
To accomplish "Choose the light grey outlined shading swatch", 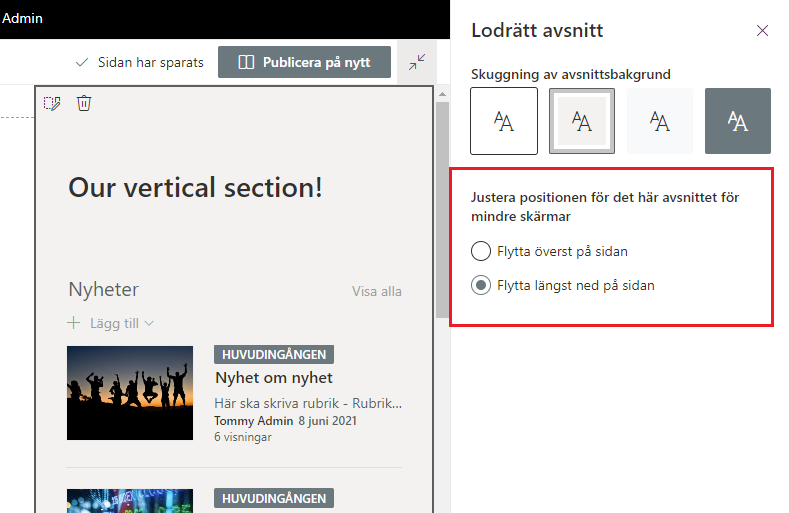I will pos(582,121).
